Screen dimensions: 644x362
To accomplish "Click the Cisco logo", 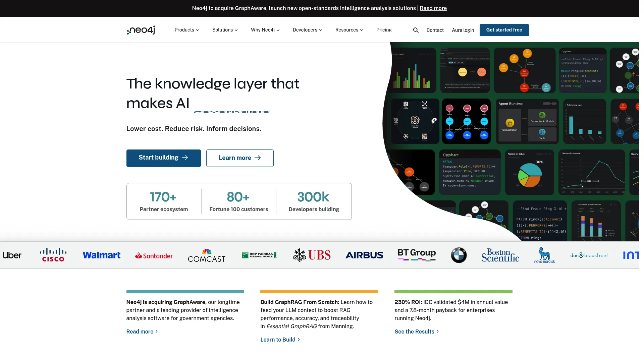I will (53, 255).
